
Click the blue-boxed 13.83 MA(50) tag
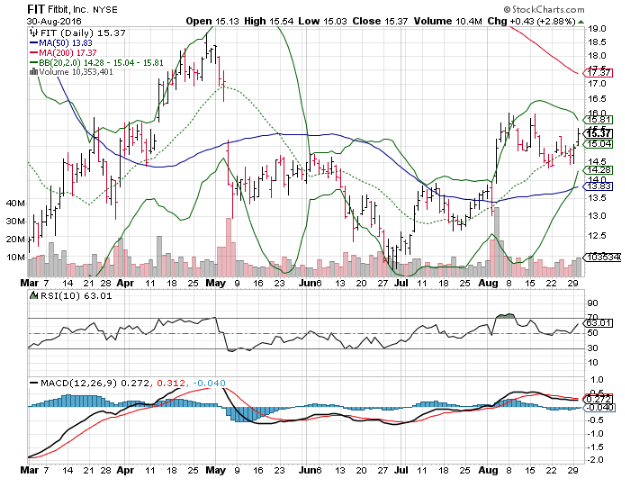point(599,186)
